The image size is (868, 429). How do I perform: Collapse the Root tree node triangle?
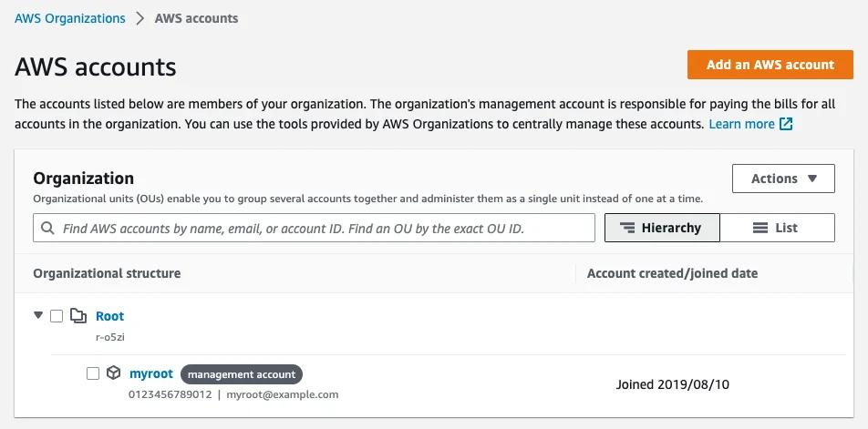38,316
